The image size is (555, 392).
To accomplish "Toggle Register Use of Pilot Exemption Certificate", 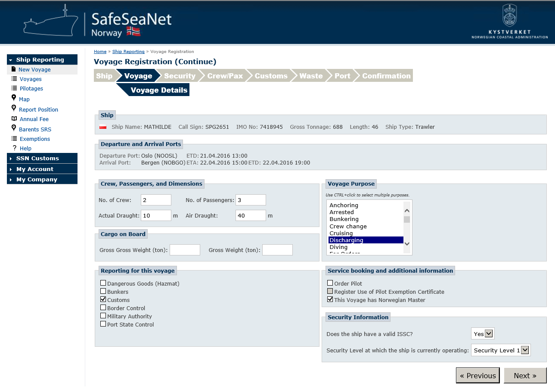I will point(330,291).
